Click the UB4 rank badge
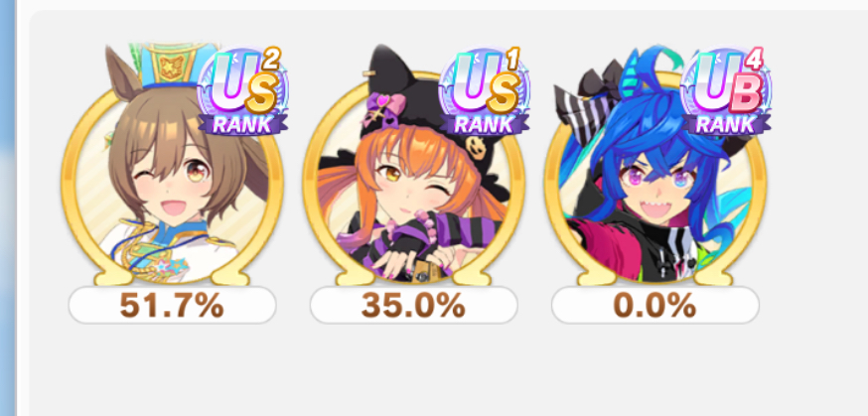The image size is (868, 416). (726, 91)
